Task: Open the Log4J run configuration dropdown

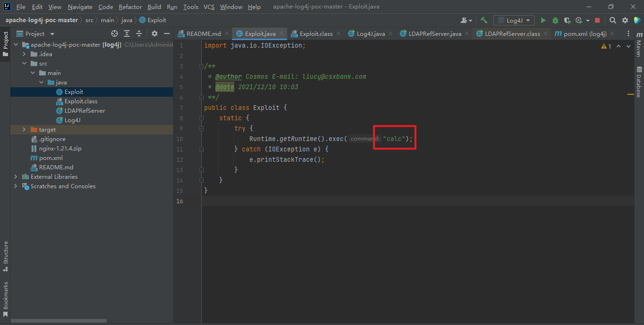Action: click(x=514, y=20)
